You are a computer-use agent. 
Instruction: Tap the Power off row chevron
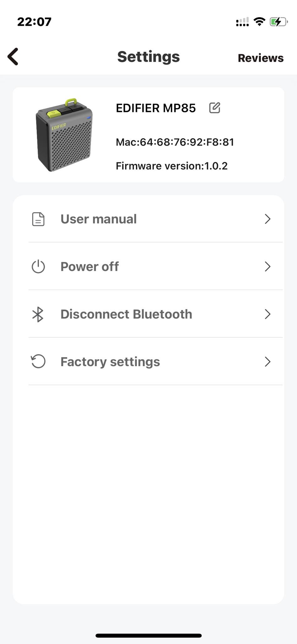[267, 267]
